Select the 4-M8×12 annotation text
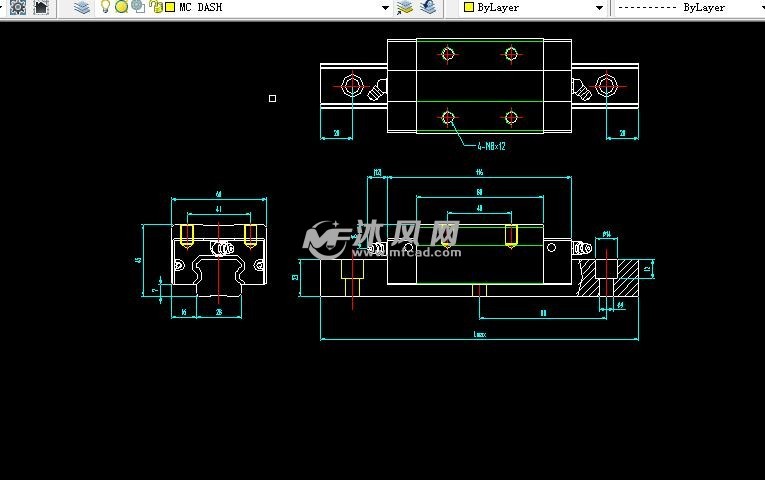 pos(491,146)
